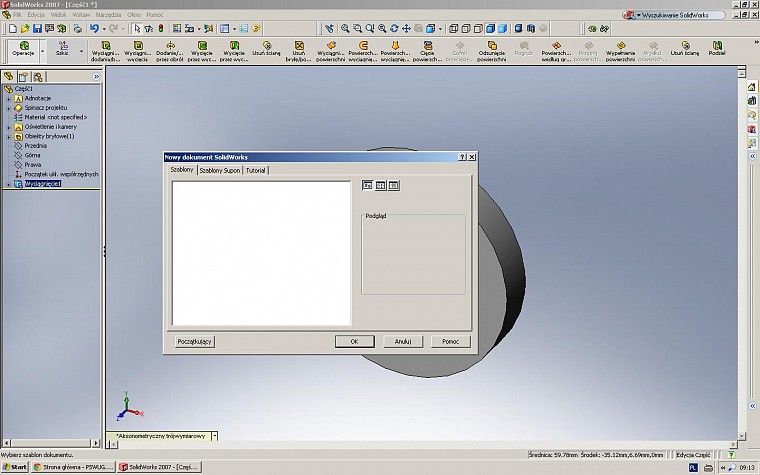Expand the Adnotacje tree node
760x475 pixels.
pos(8,98)
